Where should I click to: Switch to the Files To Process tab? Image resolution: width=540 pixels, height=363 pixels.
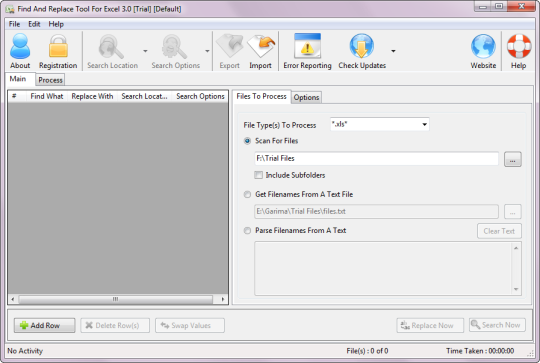coord(261,96)
